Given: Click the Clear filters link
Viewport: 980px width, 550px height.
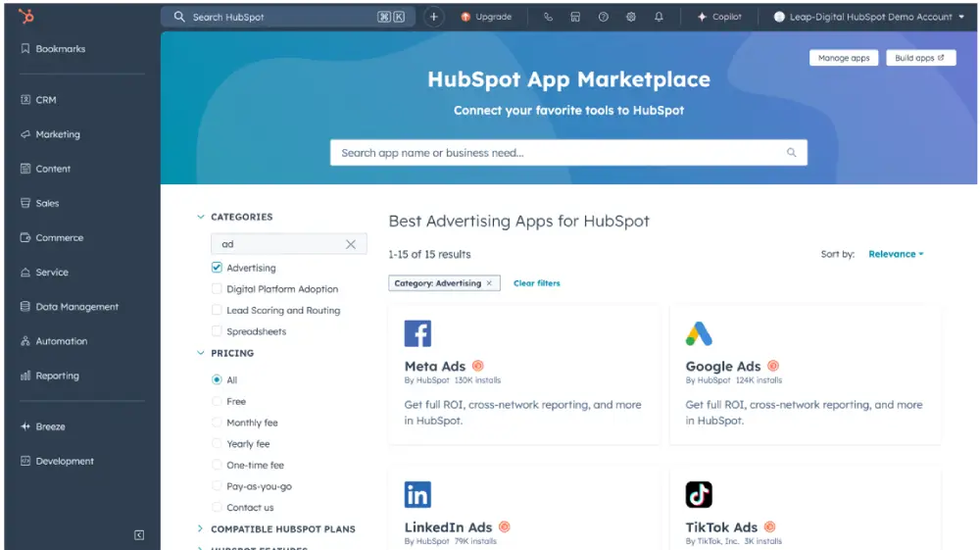Looking at the screenshot, I should tap(537, 283).
